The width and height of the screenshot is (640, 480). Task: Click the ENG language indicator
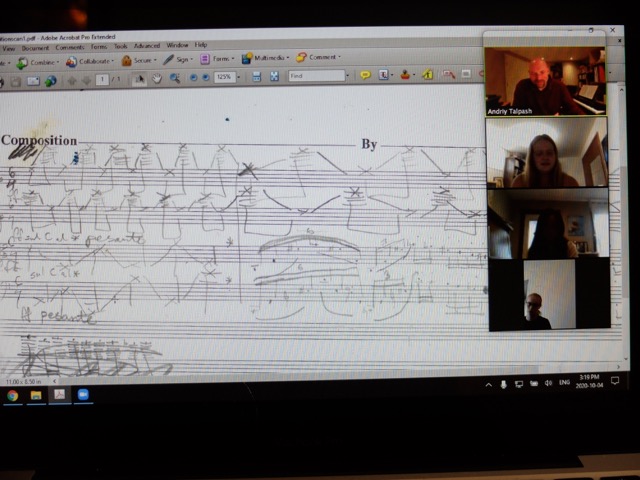[x=564, y=382]
